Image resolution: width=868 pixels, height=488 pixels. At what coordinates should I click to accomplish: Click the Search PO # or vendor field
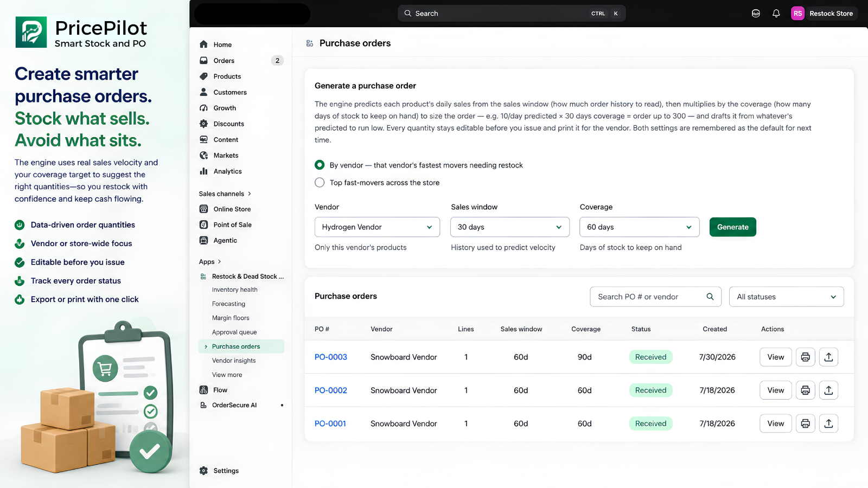(x=655, y=297)
